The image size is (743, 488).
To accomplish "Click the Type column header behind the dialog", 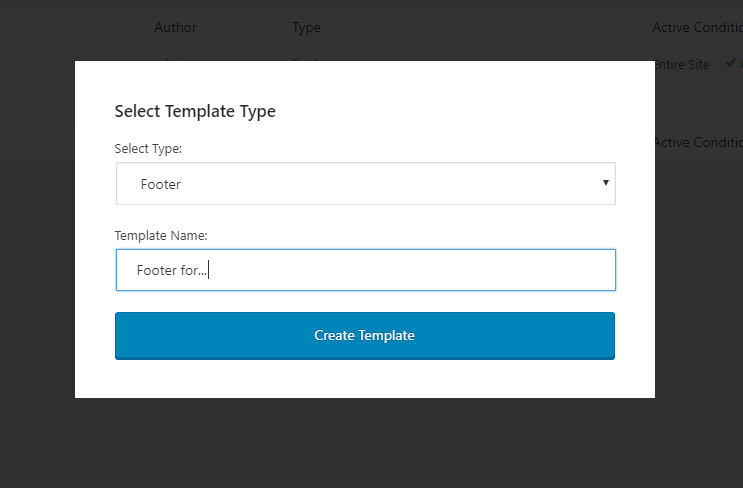I will click(x=306, y=27).
